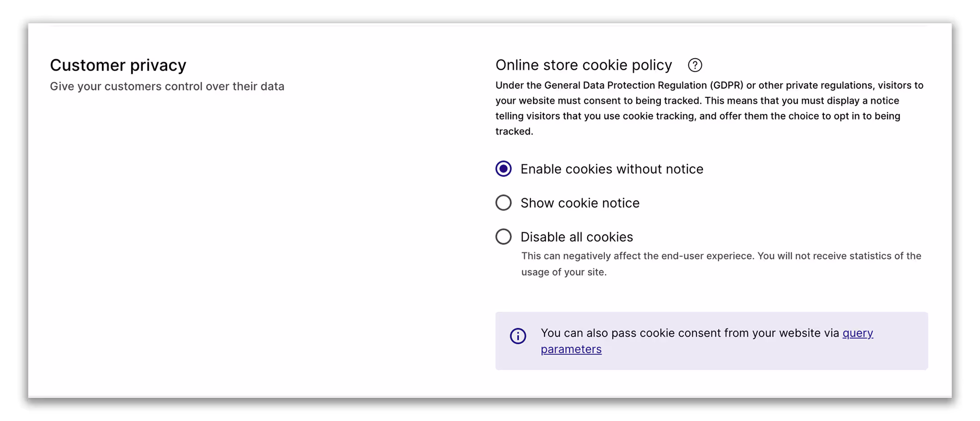Click the GDPR description paragraph text
Screen dimensions: 980x421
tap(709, 108)
